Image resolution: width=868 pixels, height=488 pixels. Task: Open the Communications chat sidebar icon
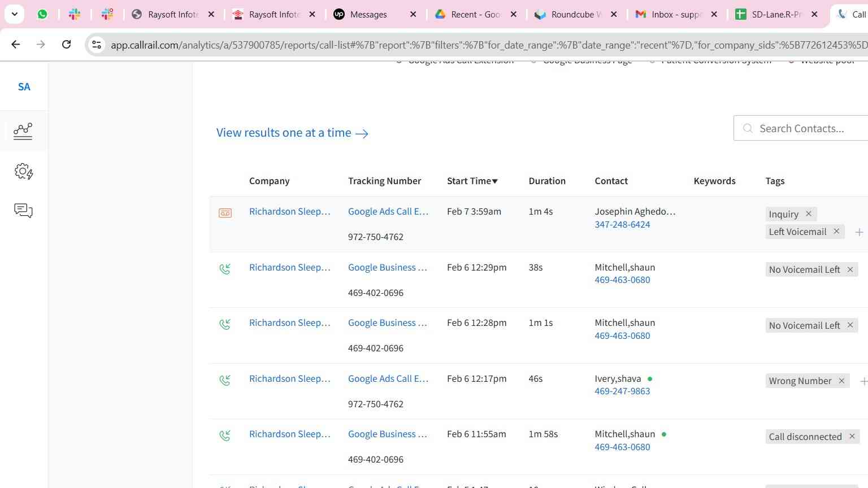(x=23, y=211)
